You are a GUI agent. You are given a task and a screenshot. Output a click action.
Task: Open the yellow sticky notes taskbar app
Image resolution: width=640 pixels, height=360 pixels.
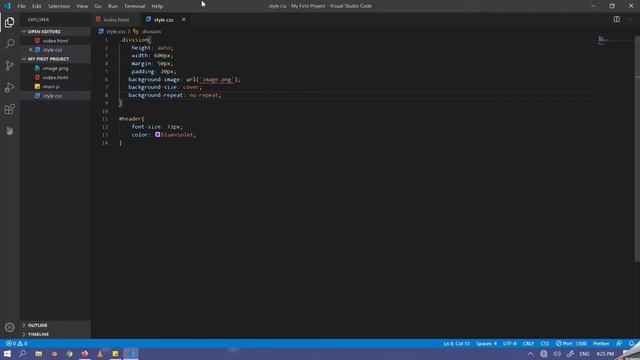[x=116, y=353]
